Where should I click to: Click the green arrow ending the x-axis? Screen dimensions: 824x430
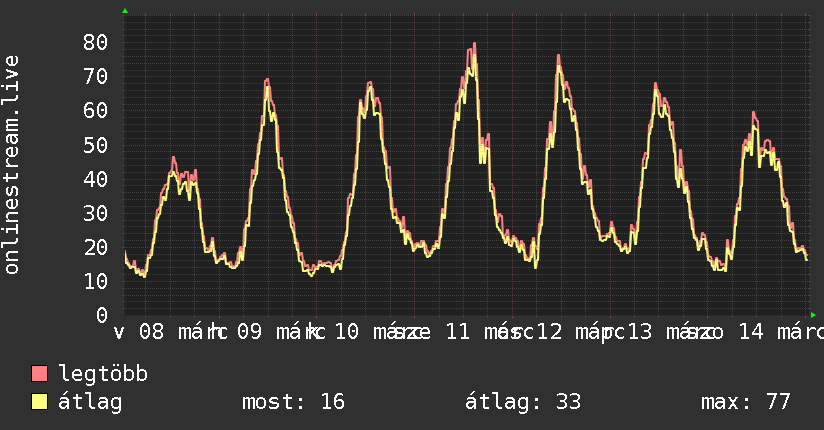(813, 315)
